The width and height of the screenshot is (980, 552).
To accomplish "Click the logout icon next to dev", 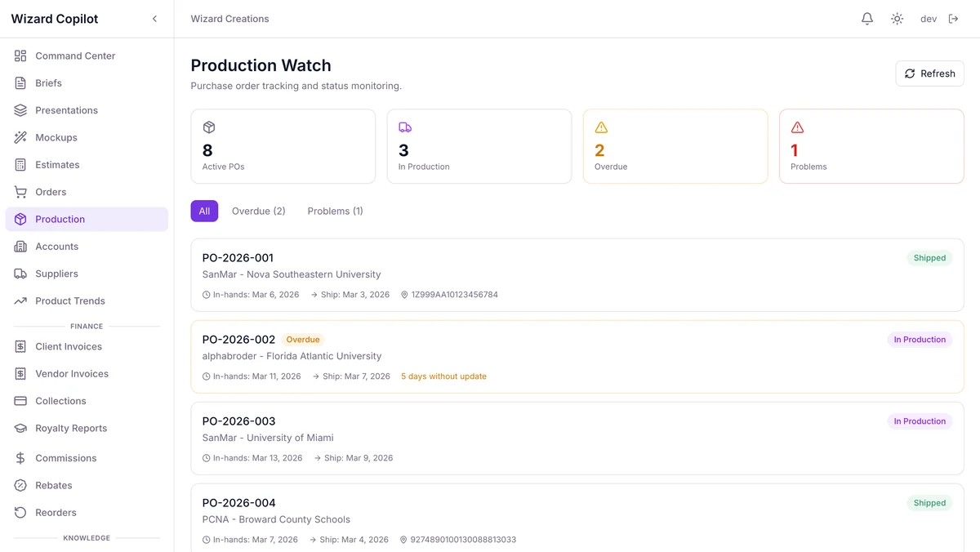I will tap(953, 19).
